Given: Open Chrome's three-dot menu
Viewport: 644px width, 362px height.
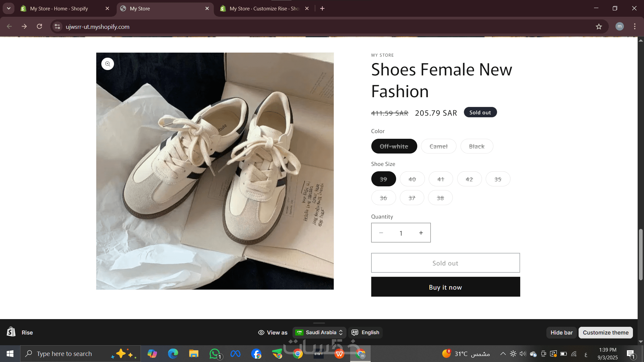Looking at the screenshot, I should click(635, 26).
